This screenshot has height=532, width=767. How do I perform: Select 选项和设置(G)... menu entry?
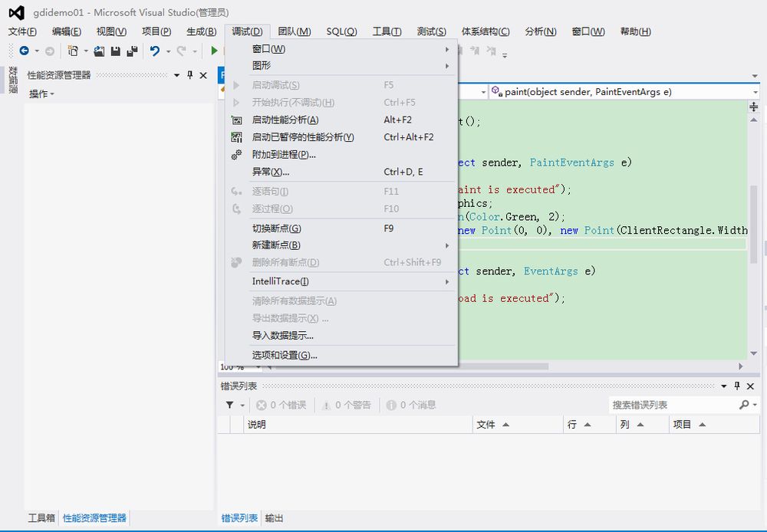click(x=341, y=356)
